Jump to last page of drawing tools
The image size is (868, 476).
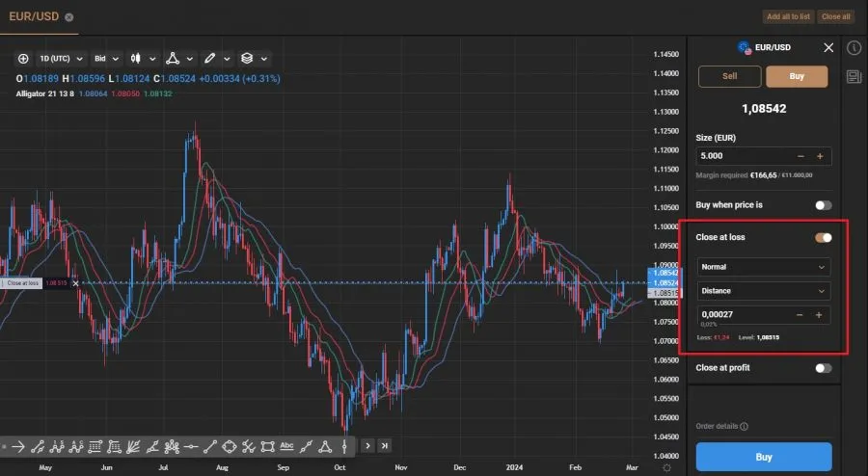tap(385, 445)
